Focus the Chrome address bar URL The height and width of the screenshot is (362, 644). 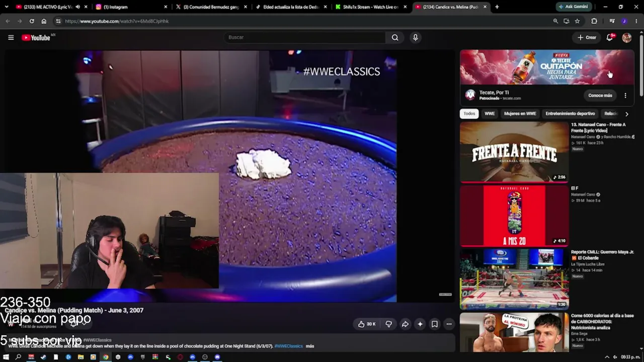117,21
